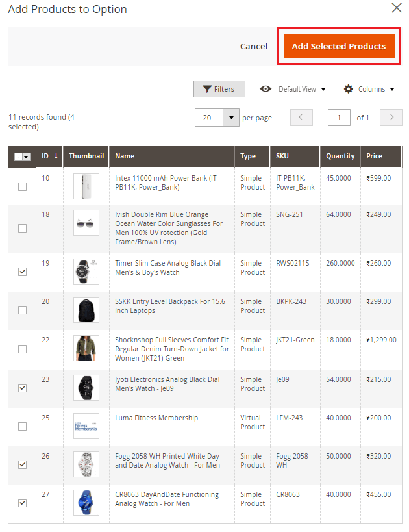Click quantity 18.0000 cell
The width and height of the screenshot is (409, 532).
[x=338, y=340]
